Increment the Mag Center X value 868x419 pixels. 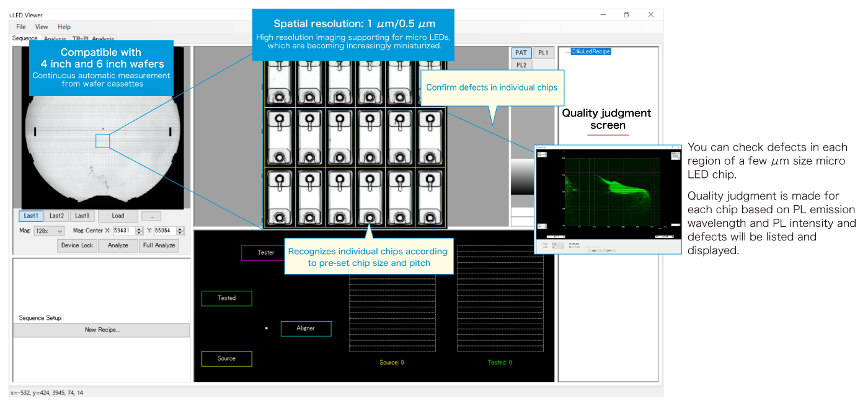[139, 227]
